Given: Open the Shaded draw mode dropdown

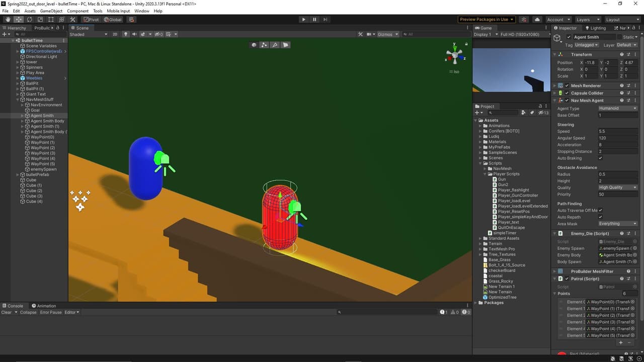Looking at the screenshot, I should pos(89,34).
